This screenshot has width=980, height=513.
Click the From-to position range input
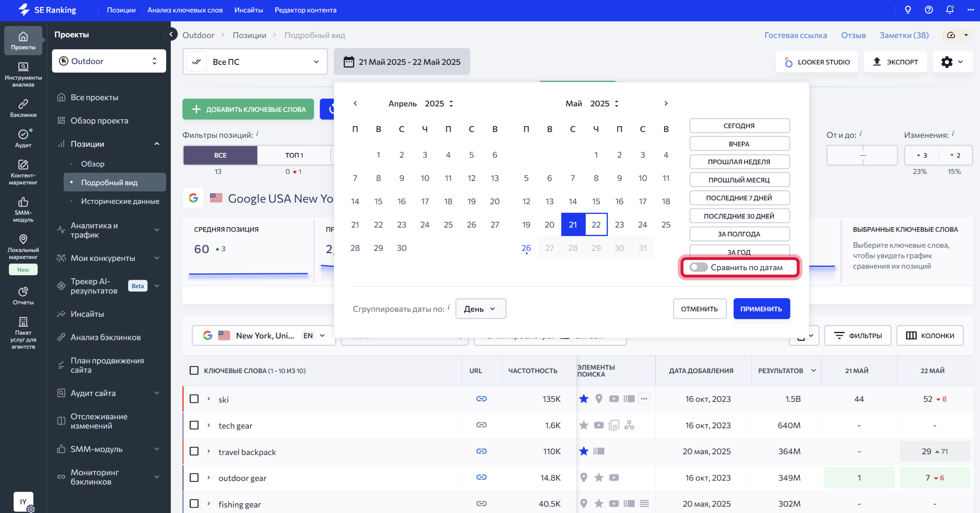point(862,155)
